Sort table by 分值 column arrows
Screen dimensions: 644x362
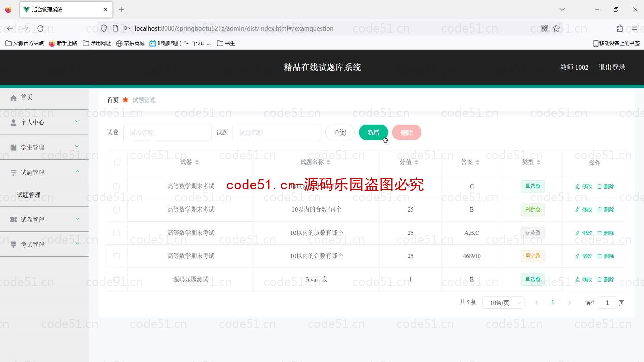pos(416,162)
